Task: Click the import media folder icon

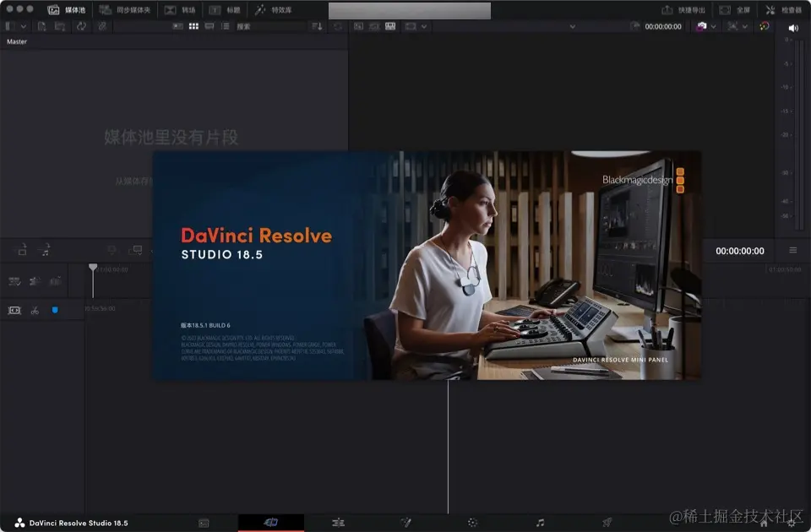Action: tap(60, 26)
